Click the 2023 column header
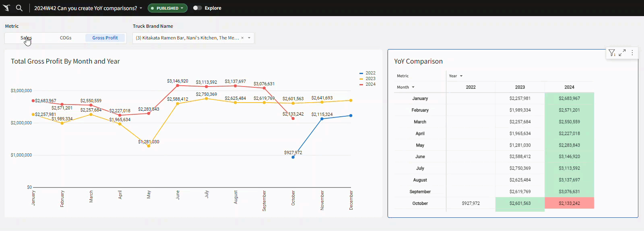Screen dimensions: 644x231 (520, 87)
